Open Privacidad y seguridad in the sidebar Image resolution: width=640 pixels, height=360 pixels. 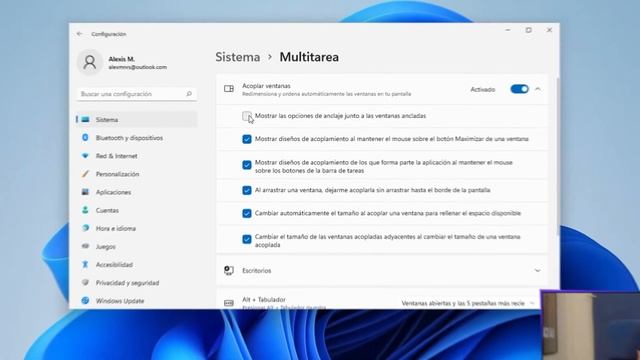[137, 282]
